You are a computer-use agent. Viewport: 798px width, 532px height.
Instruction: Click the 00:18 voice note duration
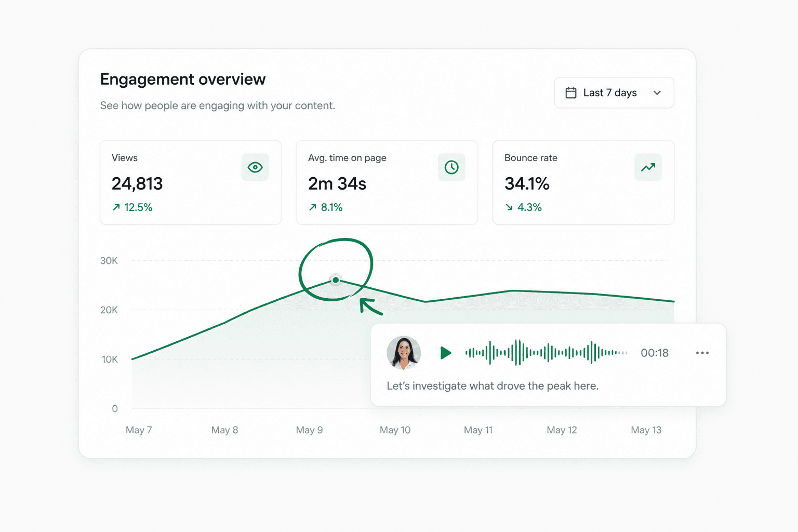click(x=655, y=353)
